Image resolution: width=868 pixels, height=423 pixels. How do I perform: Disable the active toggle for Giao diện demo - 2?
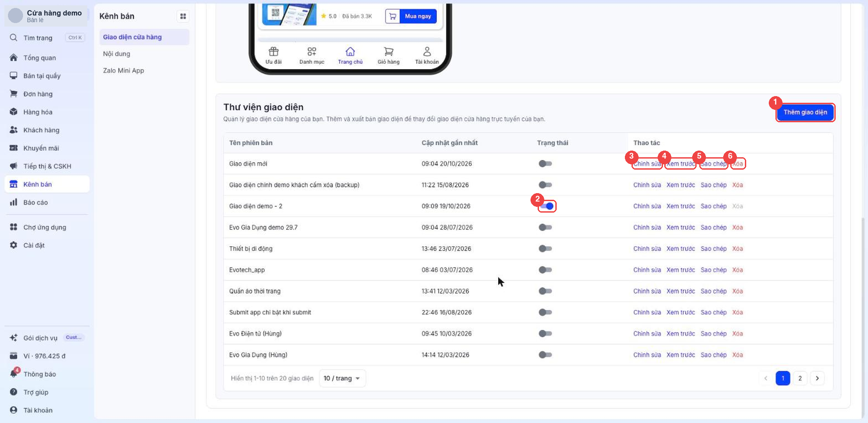coord(547,206)
